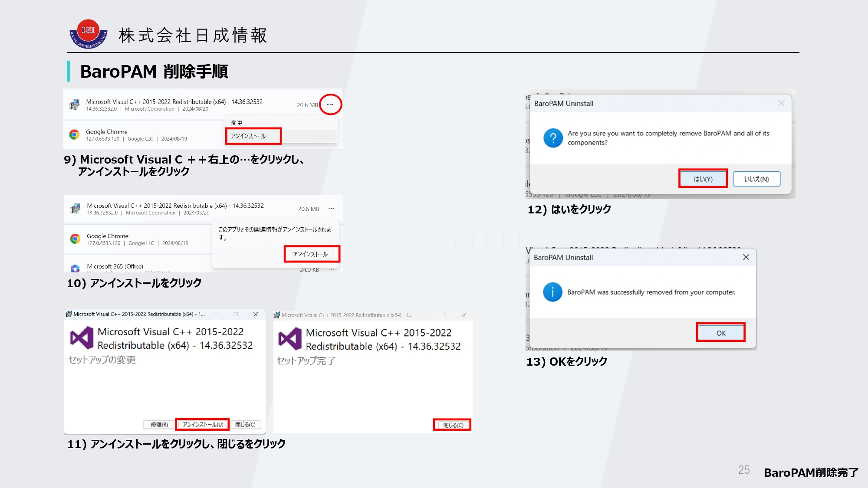Open the three-dot menu on Microsoft 365 row
The image size is (868, 488).
331,269
